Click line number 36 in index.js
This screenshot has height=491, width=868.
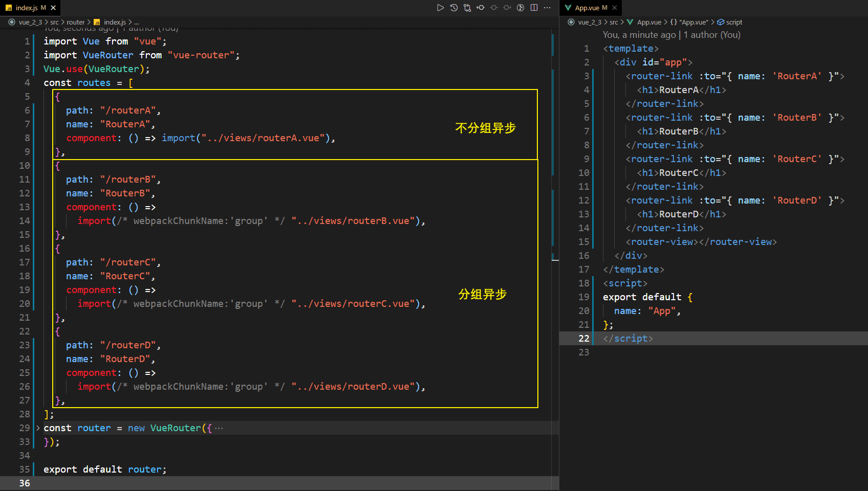(25, 483)
